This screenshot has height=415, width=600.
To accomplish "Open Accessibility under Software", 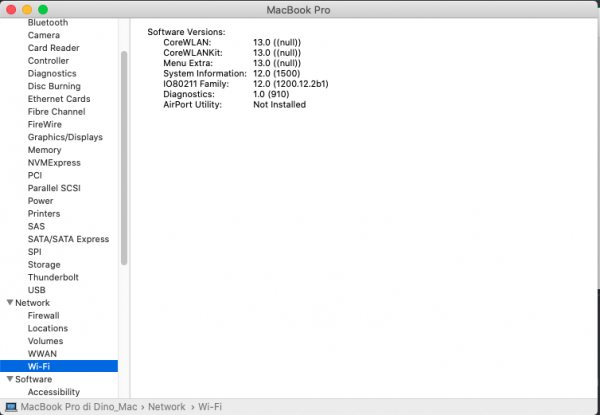I will click(54, 392).
